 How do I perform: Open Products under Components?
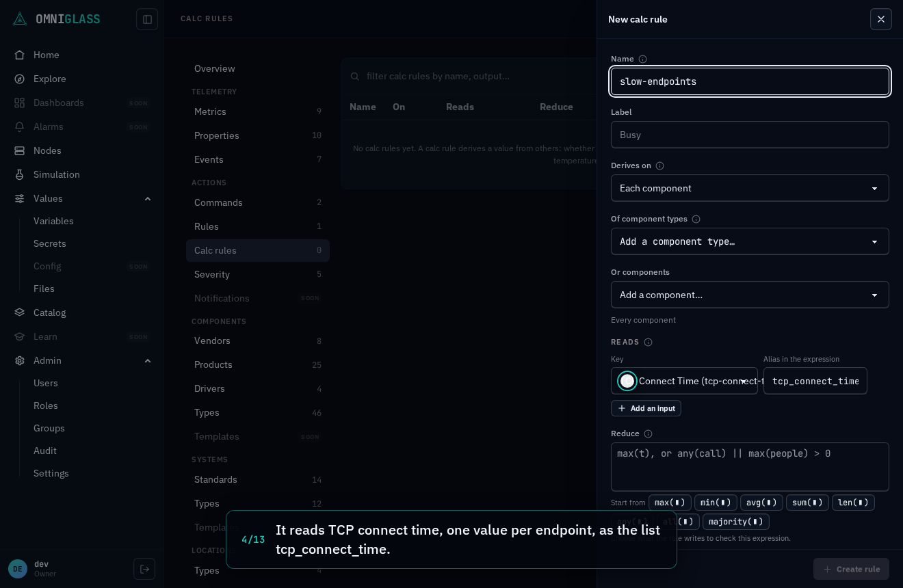tap(257, 364)
